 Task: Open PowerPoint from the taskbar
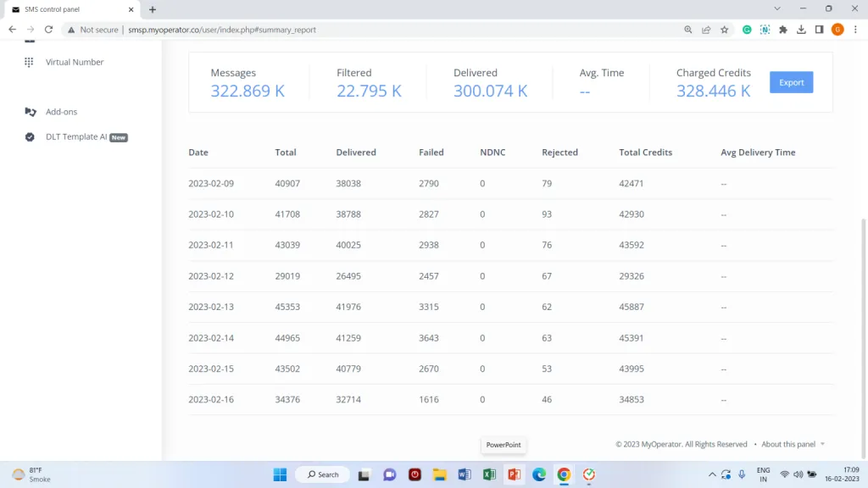[515, 474]
